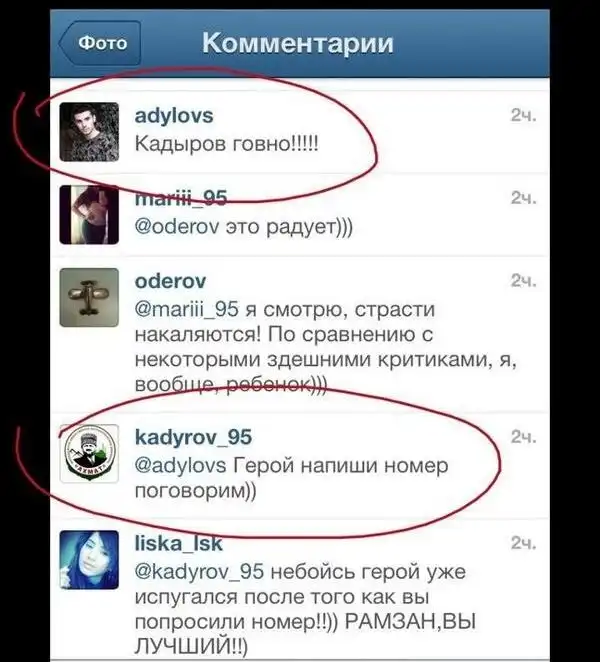Open liska_lsk profile avatar
The width and height of the screenshot is (600, 662).
tap(89, 560)
